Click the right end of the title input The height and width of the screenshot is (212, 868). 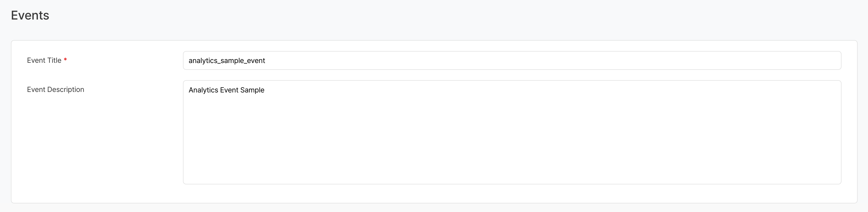tap(832, 60)
